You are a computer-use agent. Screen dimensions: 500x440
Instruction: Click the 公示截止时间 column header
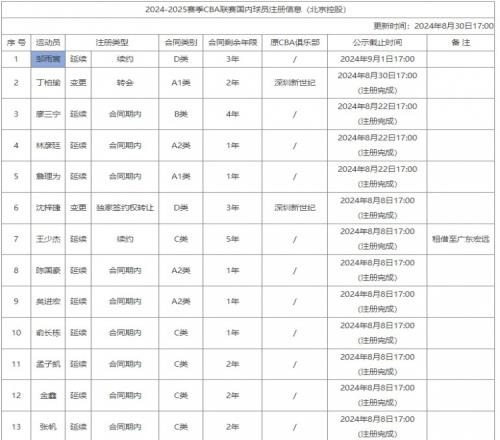click(377, 43)
